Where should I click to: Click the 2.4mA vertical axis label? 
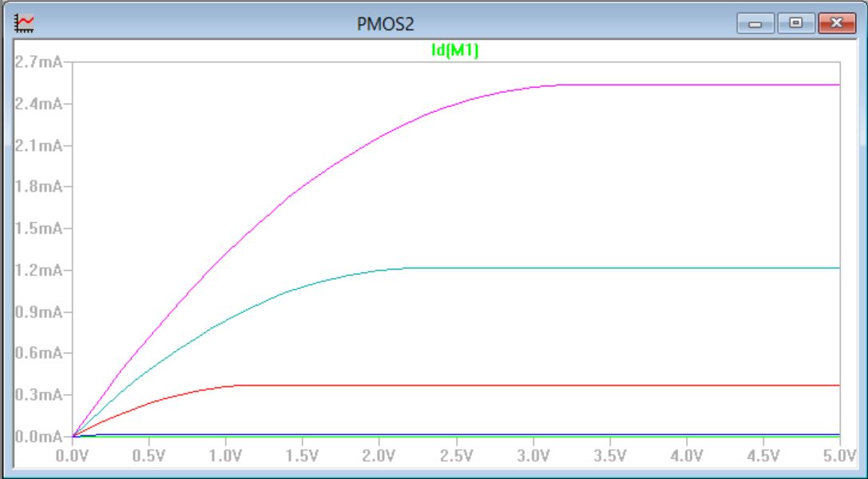[x=39, y=104]
